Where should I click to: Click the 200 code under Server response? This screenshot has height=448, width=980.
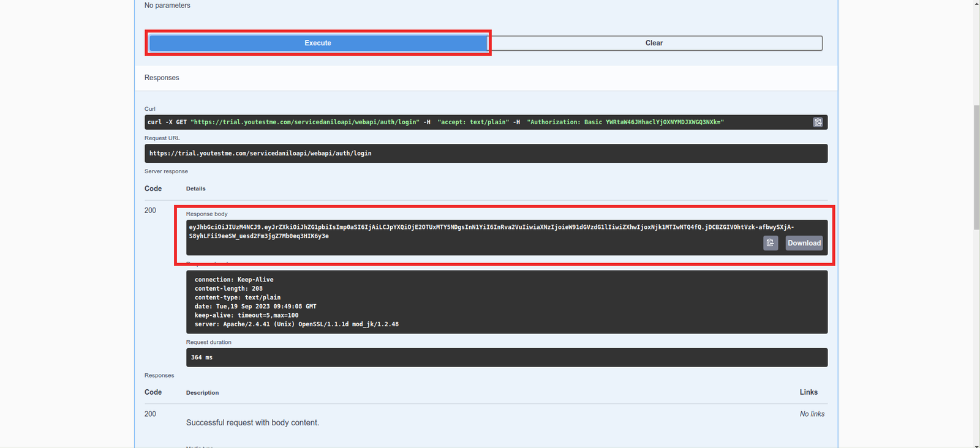(150, 211)
